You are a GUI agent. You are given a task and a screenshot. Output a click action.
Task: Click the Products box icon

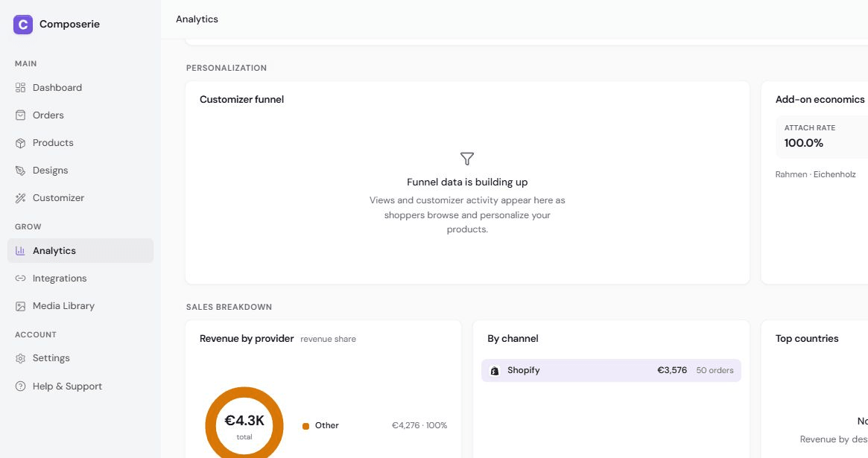[x=20, y=143]
